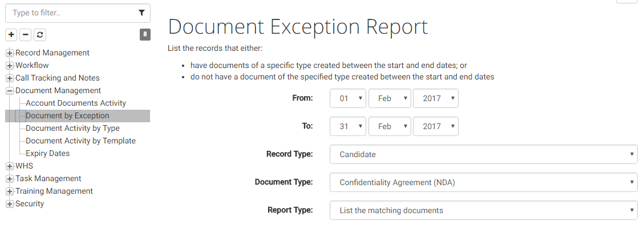The width and height of the screenshot is (644, 228).
Task: Collapse all tree nodes with minus button
Action: pos(26,34)
